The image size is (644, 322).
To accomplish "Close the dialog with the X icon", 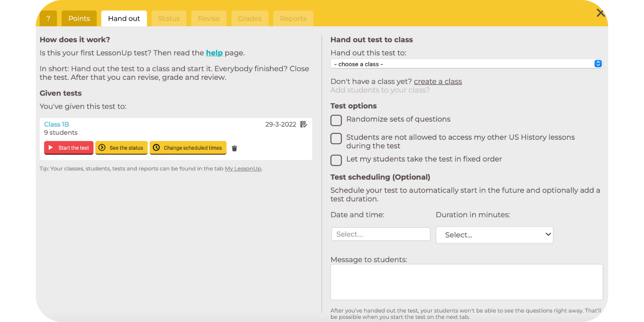I will 601,13.
